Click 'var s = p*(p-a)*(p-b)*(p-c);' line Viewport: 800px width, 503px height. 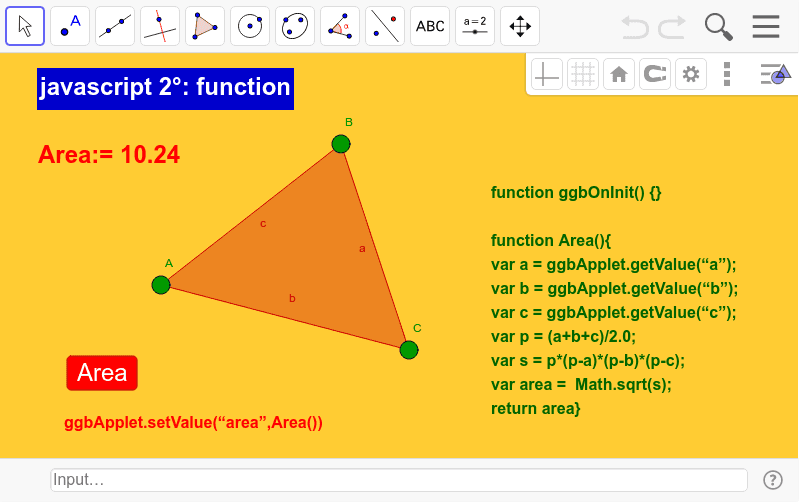pos(588,361)
